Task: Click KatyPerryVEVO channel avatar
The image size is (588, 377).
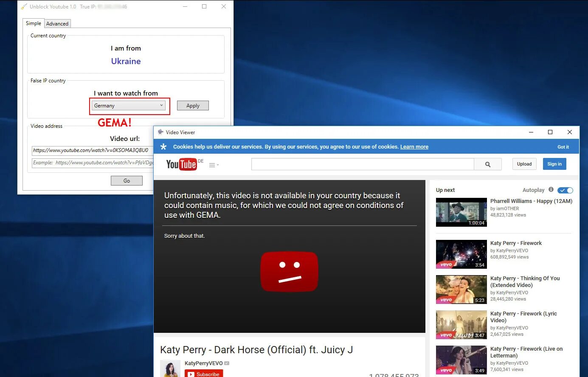Action: [x=170, y=369]
